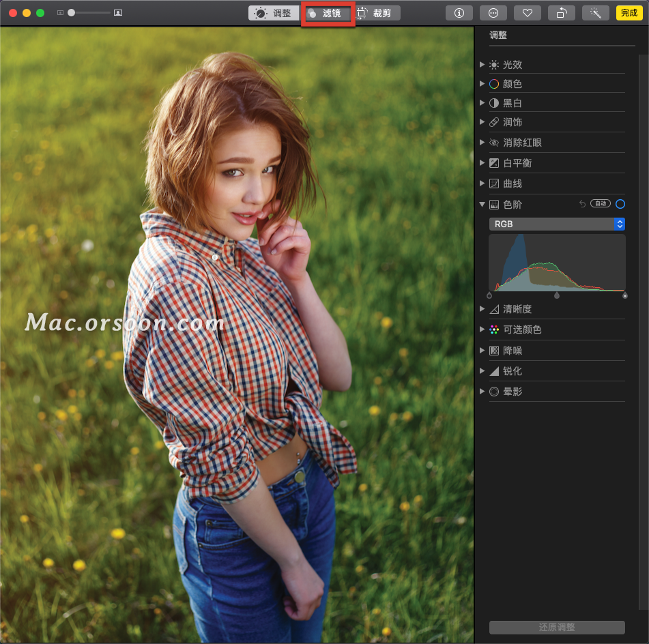Click the 消除红眼 label text
This screenshot has height=644, width=649.
[x=522, y=143]
